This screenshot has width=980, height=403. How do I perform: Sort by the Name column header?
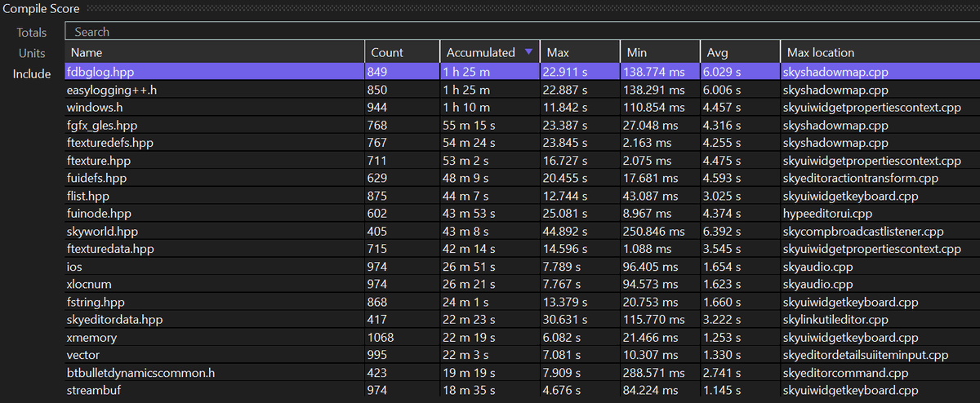pyautogui.click(x=214, y=52)
